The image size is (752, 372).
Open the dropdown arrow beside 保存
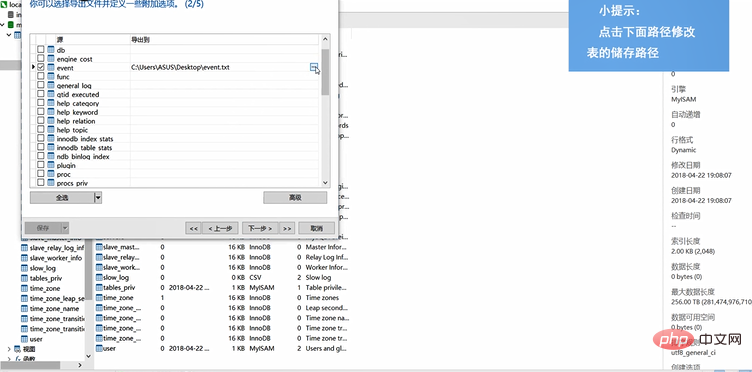tap(65, 228)
